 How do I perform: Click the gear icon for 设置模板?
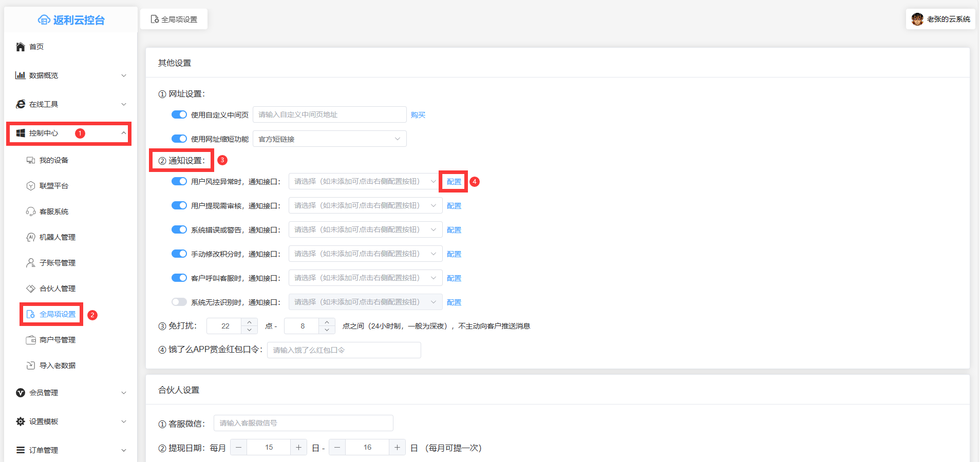point(21,421)
